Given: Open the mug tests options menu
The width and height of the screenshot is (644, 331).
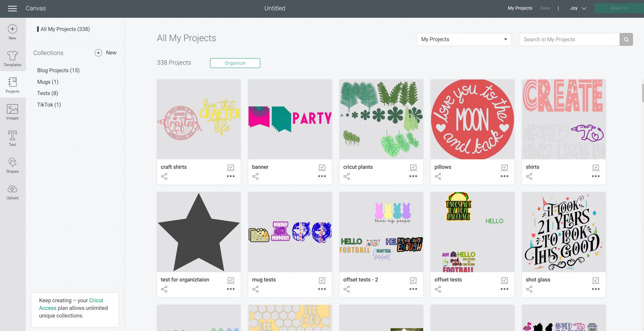Looking at the screenshot, I should [322, 289].
